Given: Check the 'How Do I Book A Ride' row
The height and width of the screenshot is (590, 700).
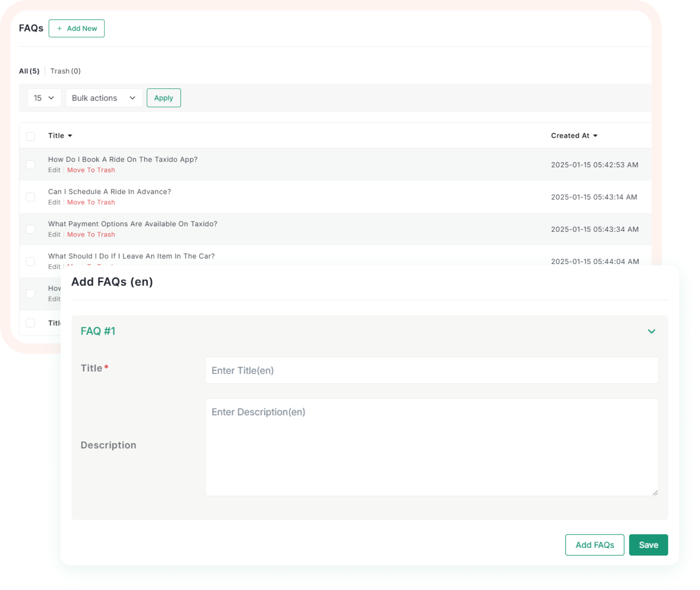Looking at the screenshot, I should tap(30, 165).
